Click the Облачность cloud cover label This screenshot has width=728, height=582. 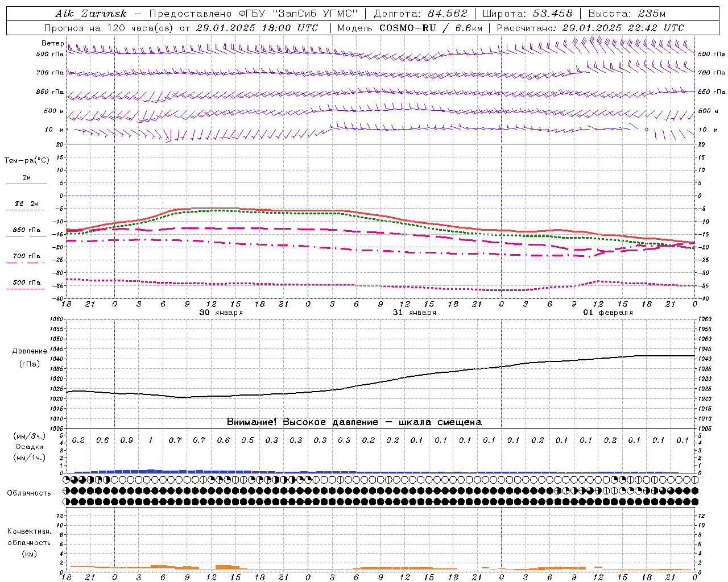[29, 493]
